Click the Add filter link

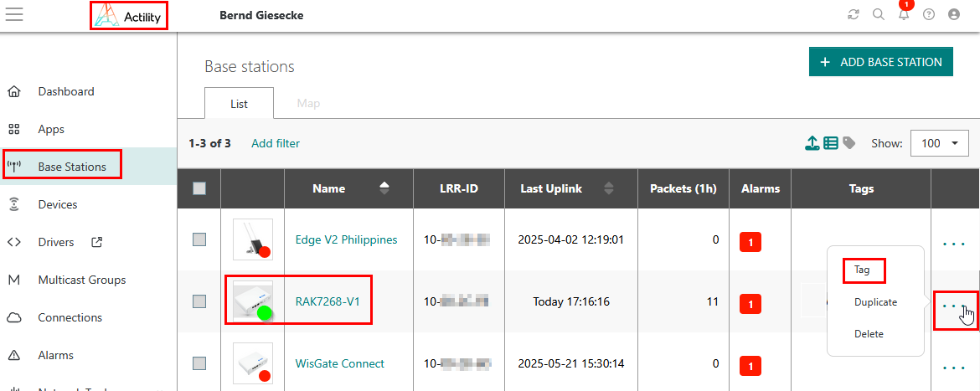pos(276,144)
